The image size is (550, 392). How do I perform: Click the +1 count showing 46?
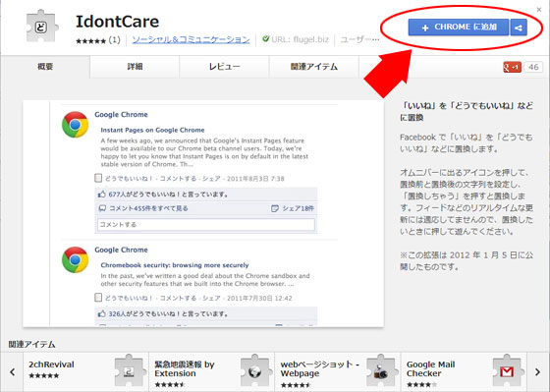pos(533,67)
